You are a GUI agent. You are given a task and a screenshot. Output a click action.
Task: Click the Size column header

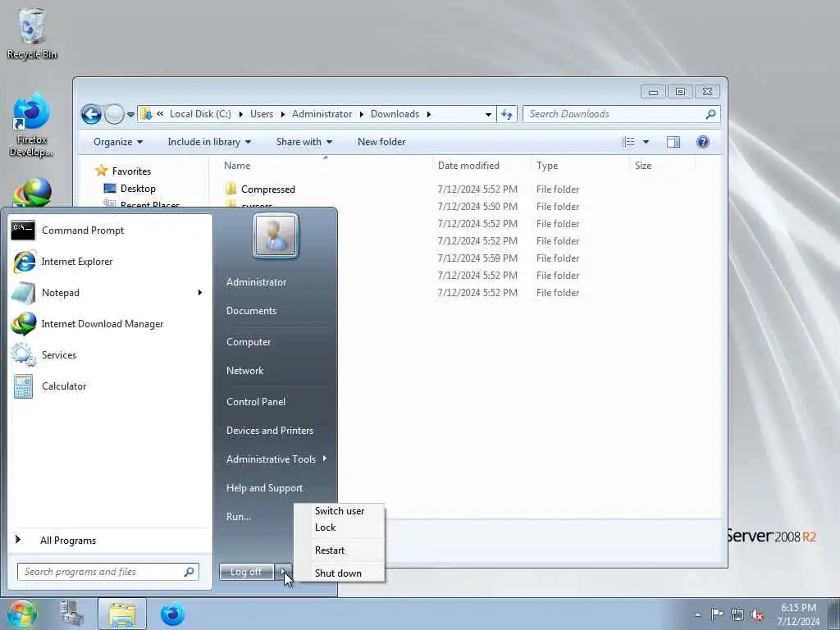(x=643, y=166)
